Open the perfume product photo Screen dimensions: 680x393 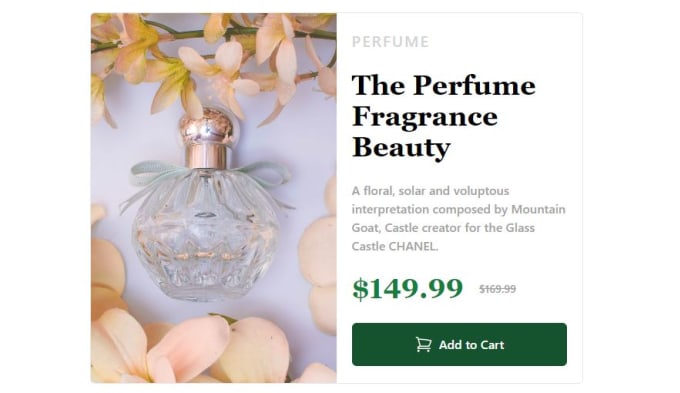(214, 198)
